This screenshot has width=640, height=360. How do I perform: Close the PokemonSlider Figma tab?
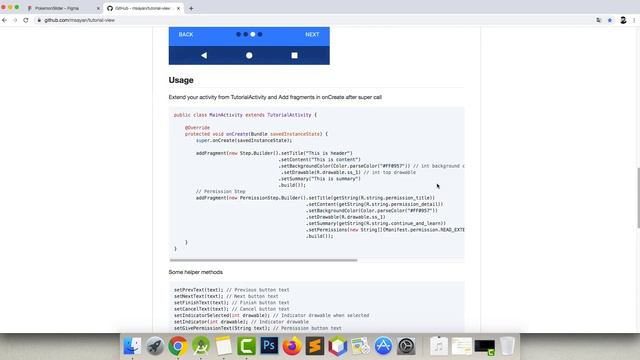(98, 8)
